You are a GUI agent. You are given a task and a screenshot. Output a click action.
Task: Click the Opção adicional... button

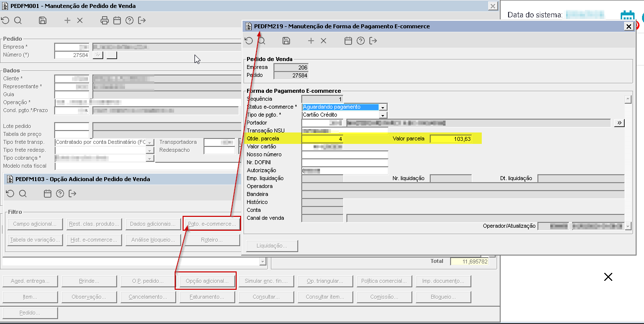(207, 281)
